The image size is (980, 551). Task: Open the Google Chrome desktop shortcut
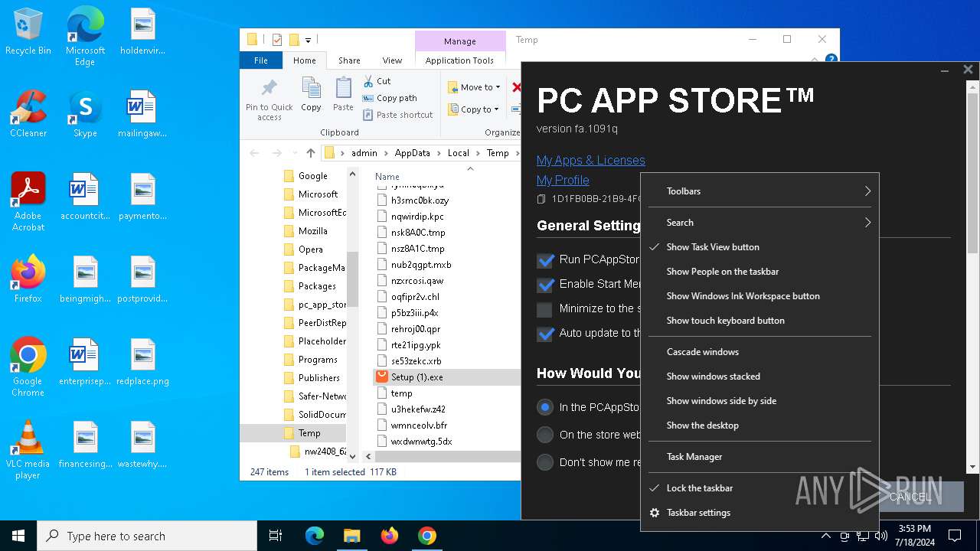28,367
